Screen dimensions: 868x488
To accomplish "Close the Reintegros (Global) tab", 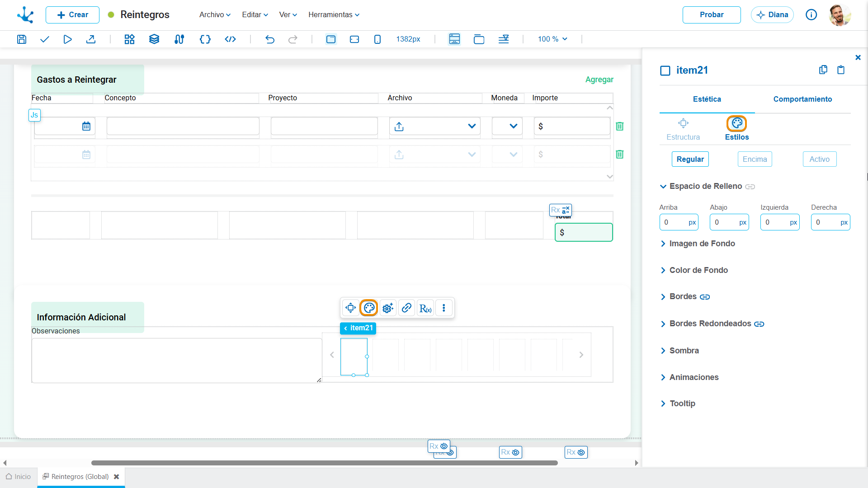I will 117,477.
